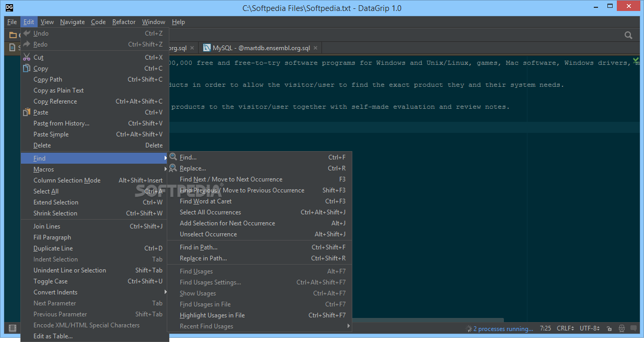Click the text file icon on Softpedia tab
The image size is (644, 342).
(x=13, y=48)
